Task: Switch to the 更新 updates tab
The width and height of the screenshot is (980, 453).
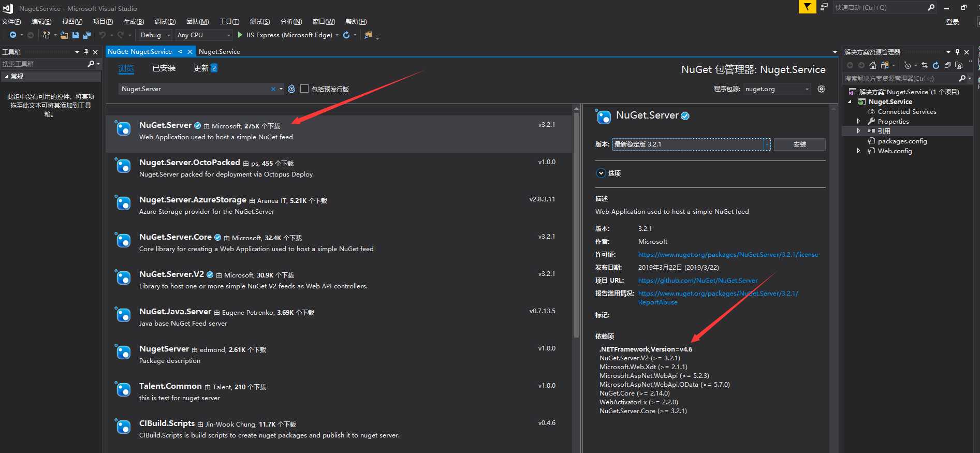Action: pos(205,68)
